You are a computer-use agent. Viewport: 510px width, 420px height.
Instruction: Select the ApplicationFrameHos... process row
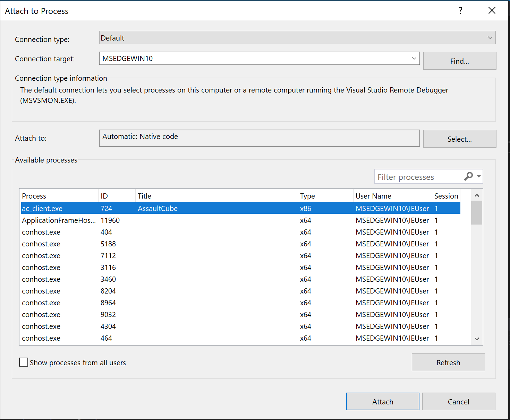pos(240,220)
